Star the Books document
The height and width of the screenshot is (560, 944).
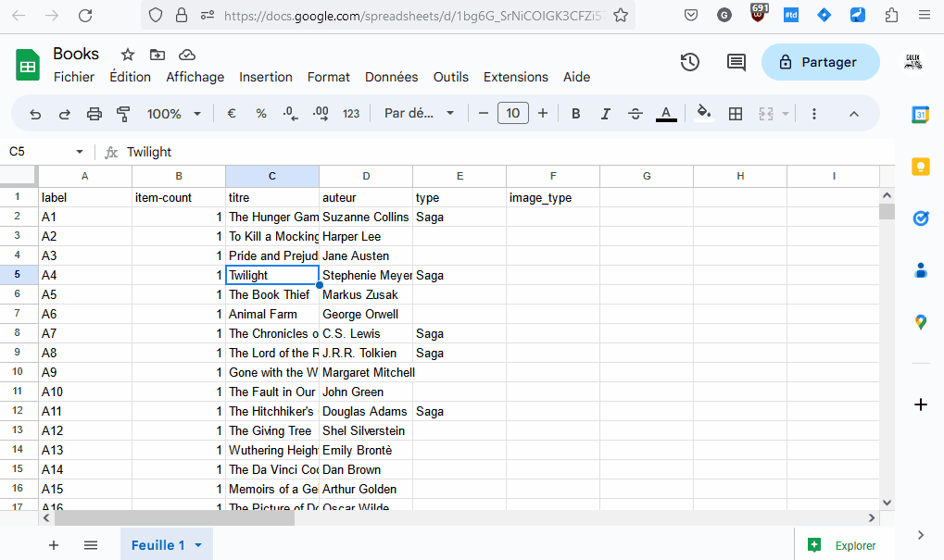[x=128, y=55]
